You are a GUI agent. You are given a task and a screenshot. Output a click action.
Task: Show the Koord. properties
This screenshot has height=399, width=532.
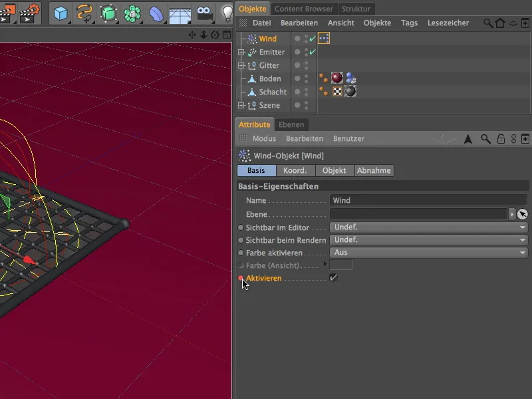tap(295, 170)
